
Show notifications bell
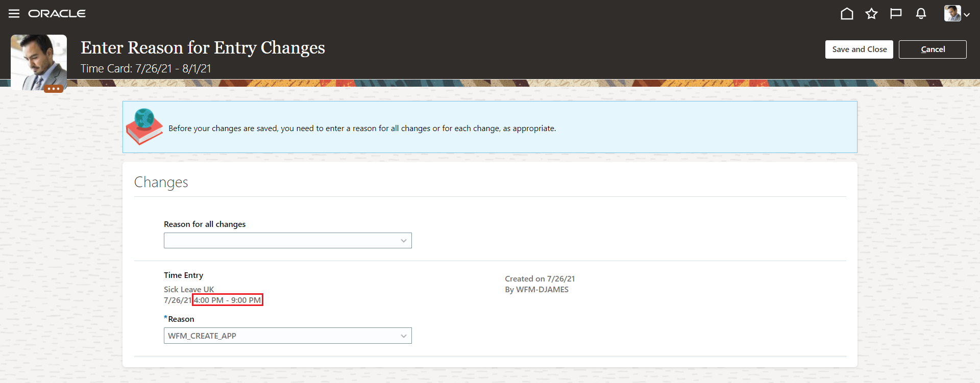pyautogui.click(x=921, y=14)
